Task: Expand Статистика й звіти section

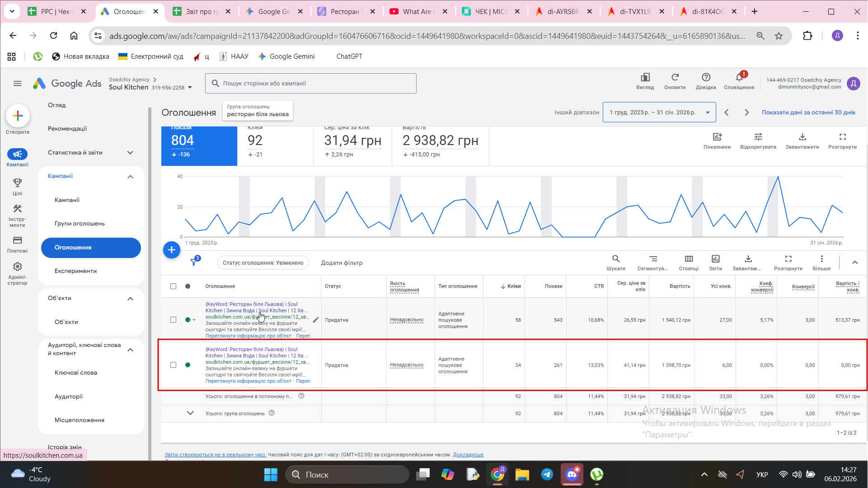Action: pos(131,153)
